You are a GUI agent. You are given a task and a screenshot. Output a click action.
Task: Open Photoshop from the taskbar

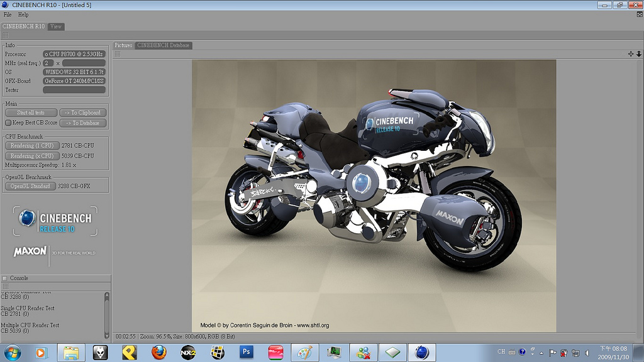[x=247, y=352]
